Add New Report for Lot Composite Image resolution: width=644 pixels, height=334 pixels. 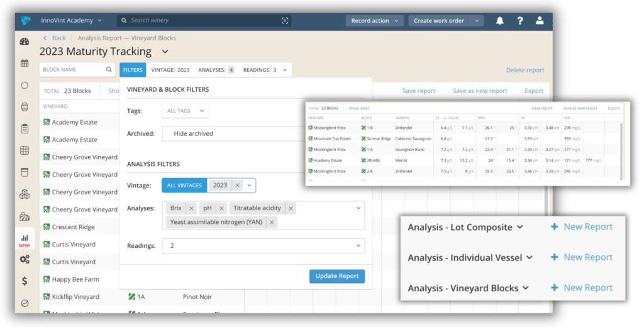click(x=582, y=227)
